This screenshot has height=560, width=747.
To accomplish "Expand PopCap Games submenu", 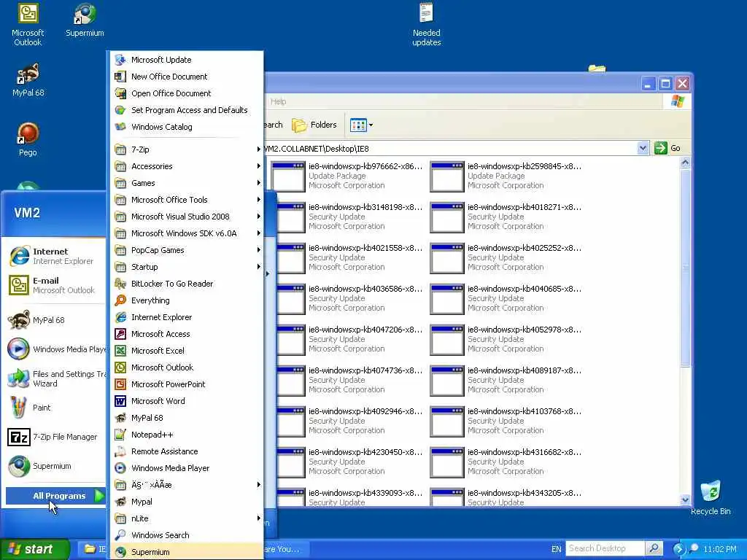I will click(x=187, y=250).
